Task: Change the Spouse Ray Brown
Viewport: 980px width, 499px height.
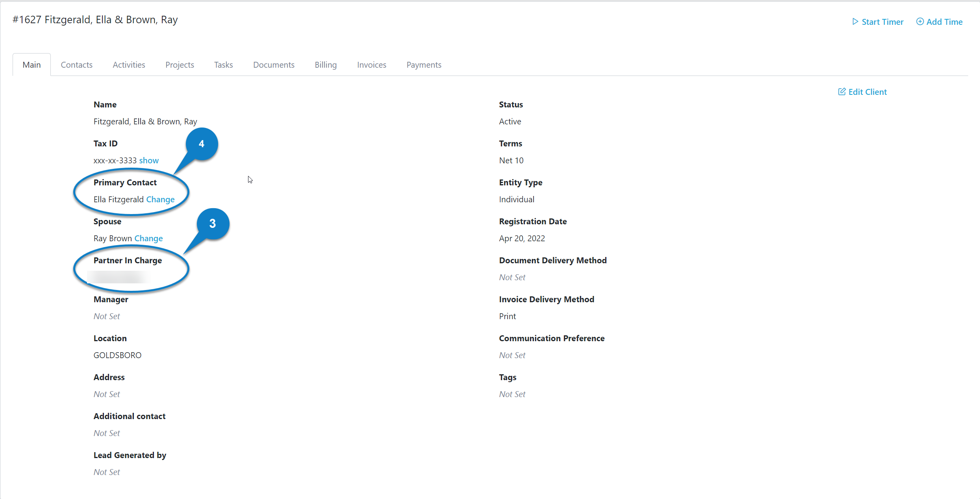Action: (148, 238)
